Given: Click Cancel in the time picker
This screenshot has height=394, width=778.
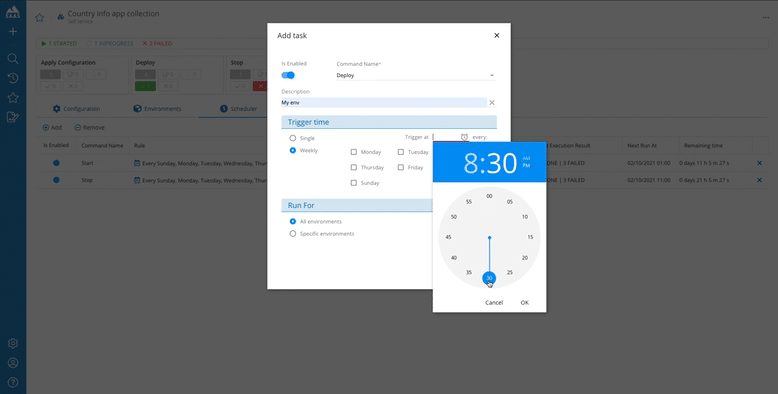Looking at the screenshot, I should (494, 302).
